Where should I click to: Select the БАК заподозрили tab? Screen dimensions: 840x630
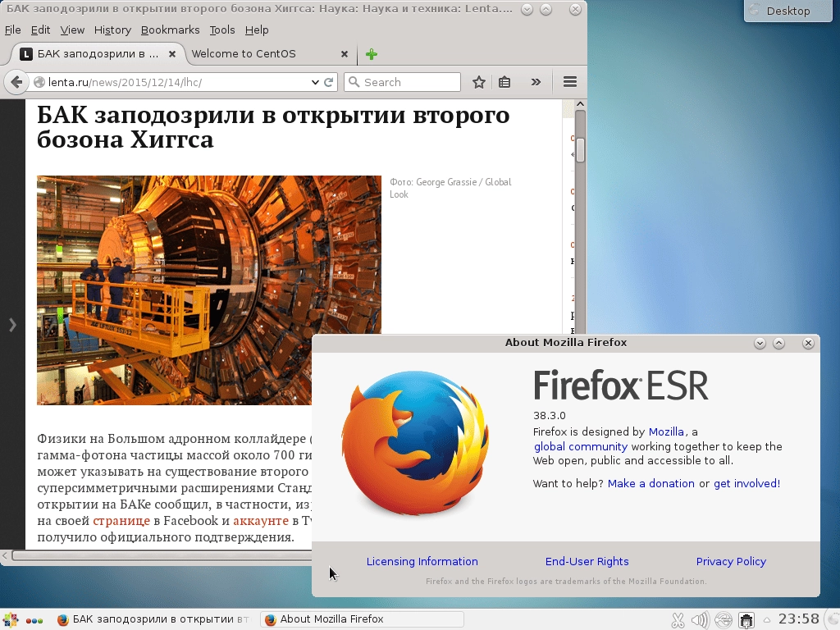coord(98,54)
